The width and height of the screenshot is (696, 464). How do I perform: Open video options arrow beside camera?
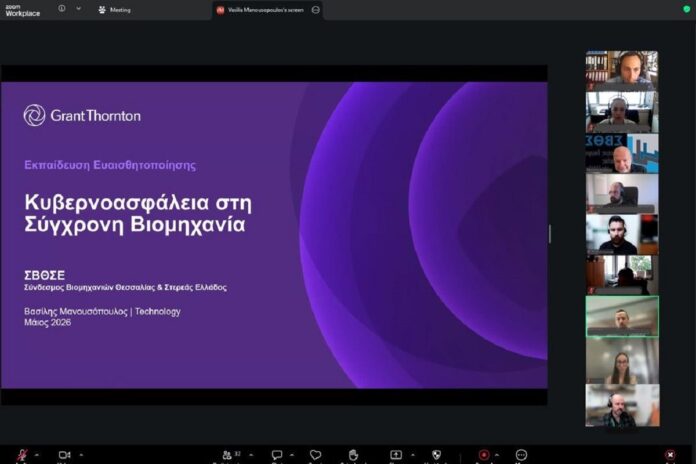click(81, 455)
